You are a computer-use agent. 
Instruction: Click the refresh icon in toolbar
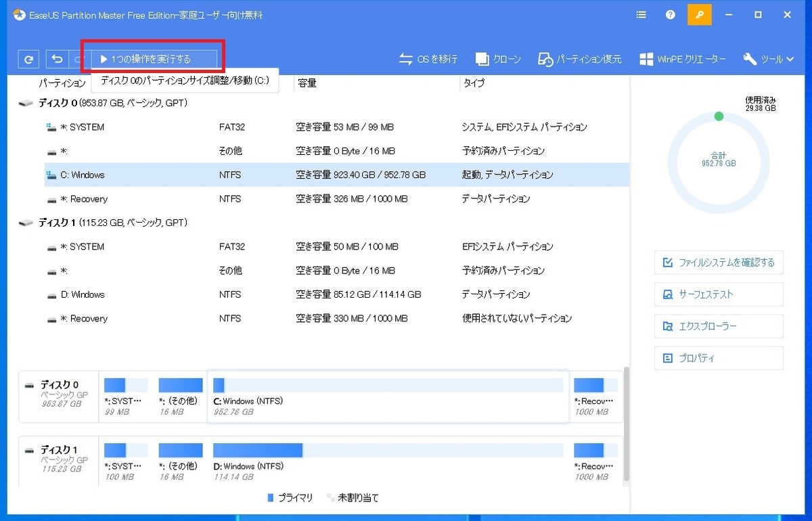click(x=28, y=60)
